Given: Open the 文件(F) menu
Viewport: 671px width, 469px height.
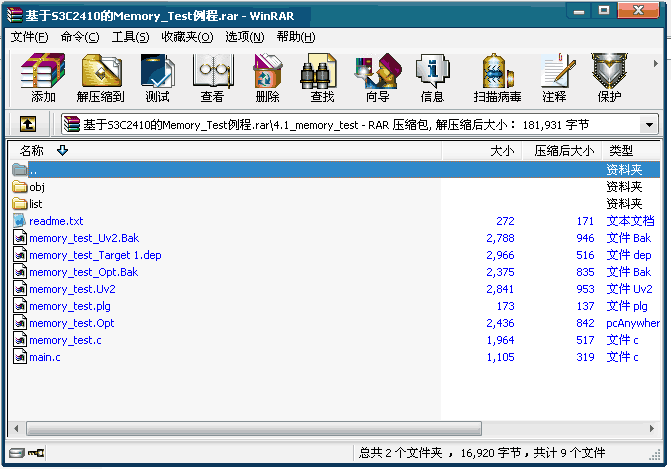Looking at the screenshot, I should point(30,37).
